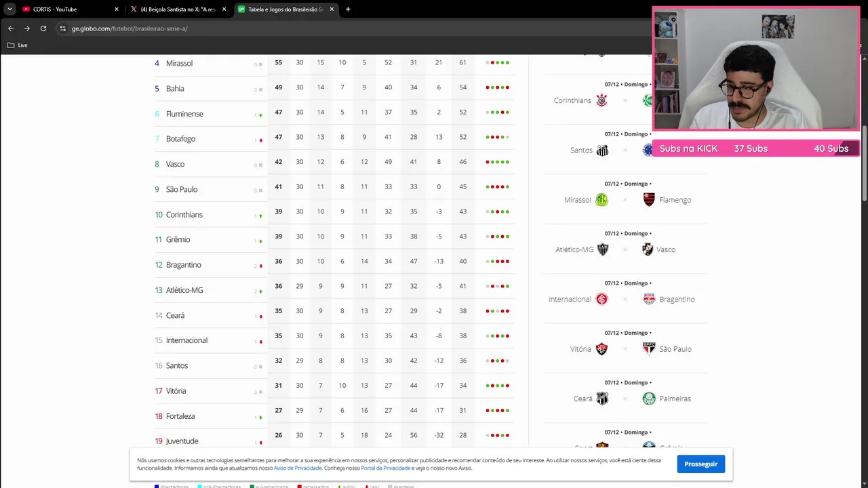Click Atlético-MG in the standings table
Screen dimensions: 868x488
coord(184,290)
